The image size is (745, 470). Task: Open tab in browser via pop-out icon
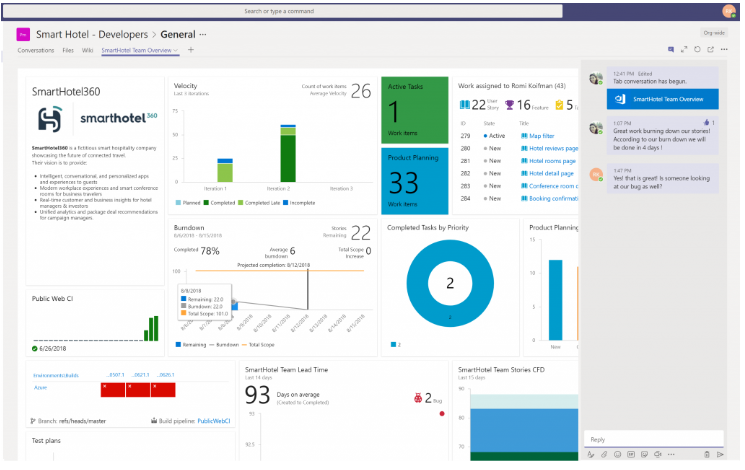(711, 49)
